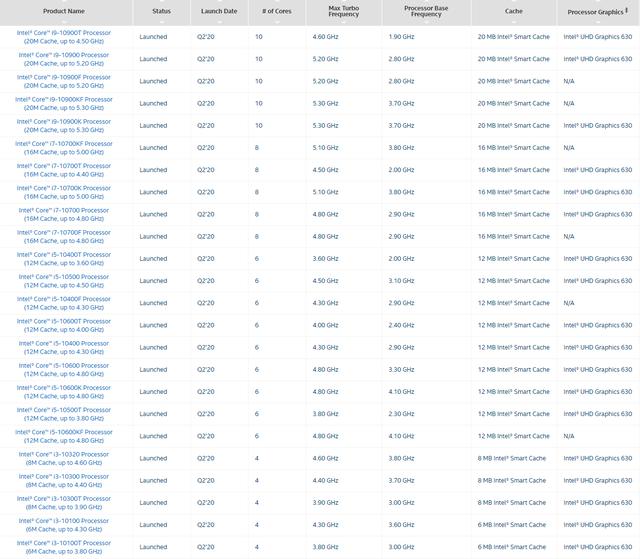Sort by the Cache column header
Viewport: 640px width, 559px height.
coord(513,11)
